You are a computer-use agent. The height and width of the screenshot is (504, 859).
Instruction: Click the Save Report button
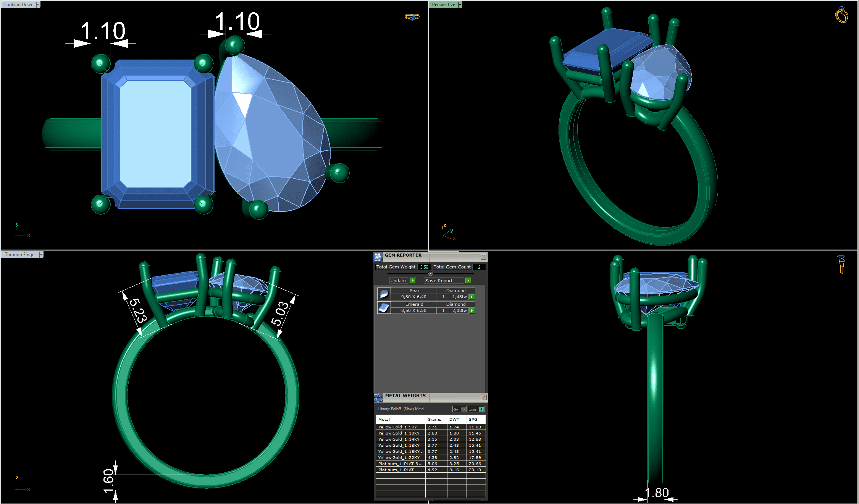coord(439,281)
